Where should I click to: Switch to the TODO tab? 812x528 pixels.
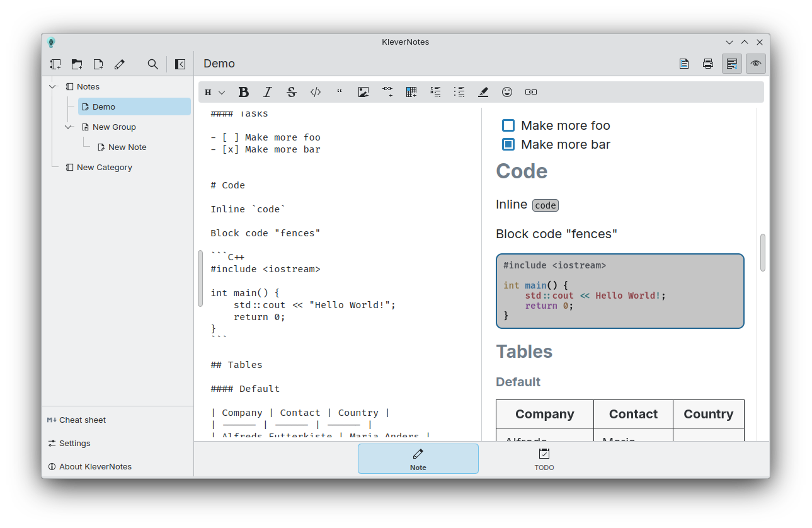[544, 459]
